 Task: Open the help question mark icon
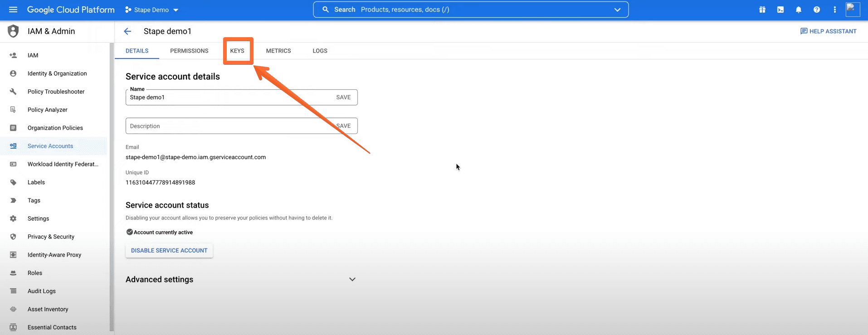click(x=817, y=10)
